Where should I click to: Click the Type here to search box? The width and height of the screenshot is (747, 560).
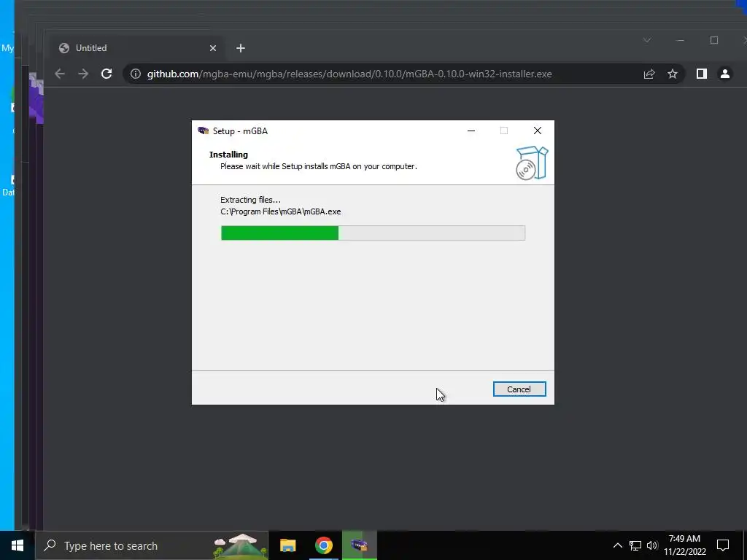[x=152, y=545]
